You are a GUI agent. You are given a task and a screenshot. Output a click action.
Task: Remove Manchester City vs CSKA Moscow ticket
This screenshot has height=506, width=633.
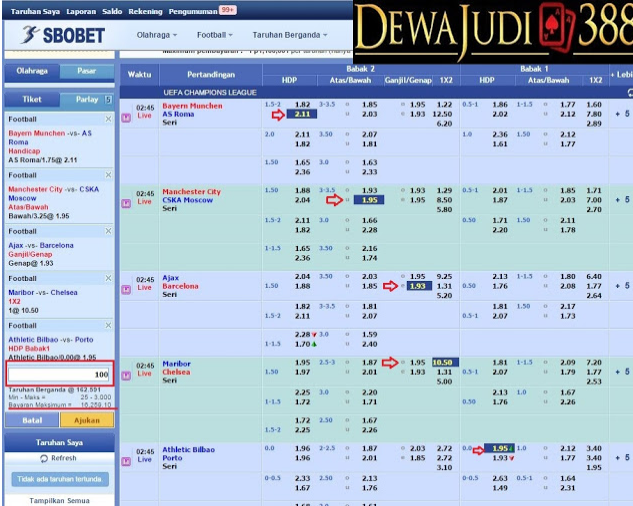[x=108, y=175]
